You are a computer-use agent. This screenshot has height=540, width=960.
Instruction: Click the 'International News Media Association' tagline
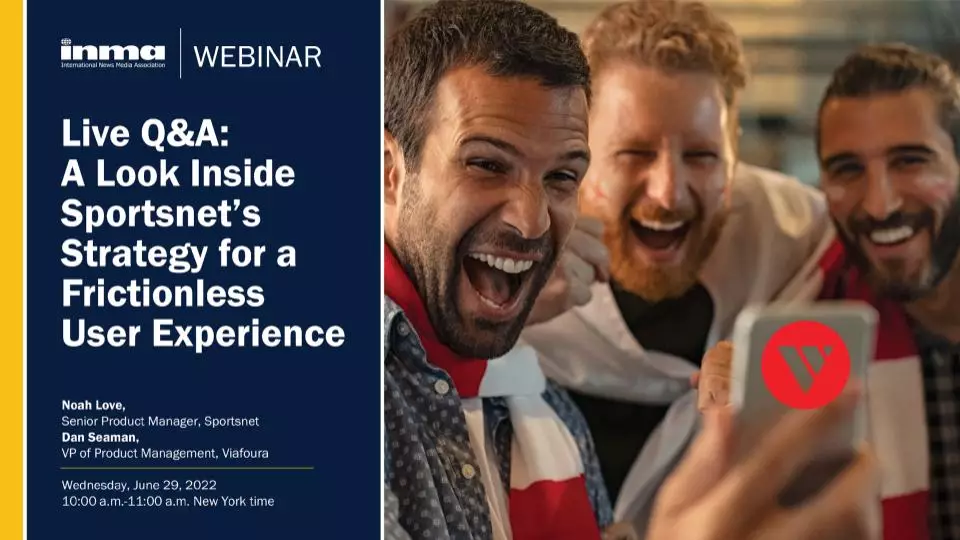click(x=113, y=65)
